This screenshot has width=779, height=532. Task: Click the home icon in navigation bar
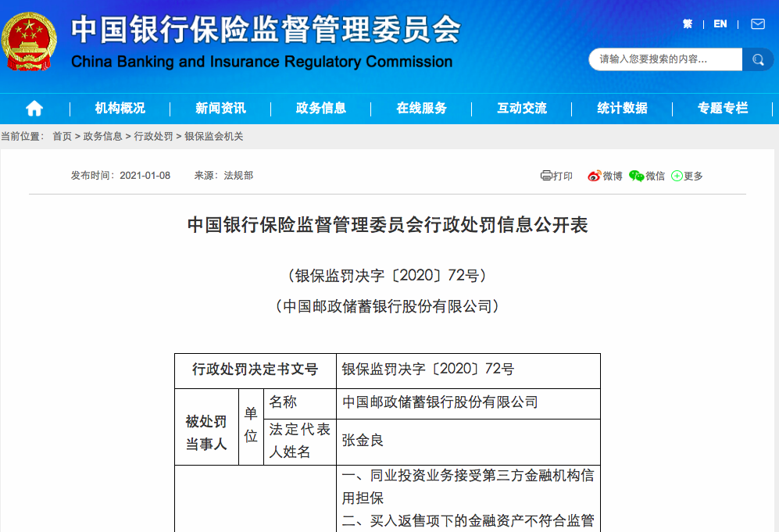(34, 108)
